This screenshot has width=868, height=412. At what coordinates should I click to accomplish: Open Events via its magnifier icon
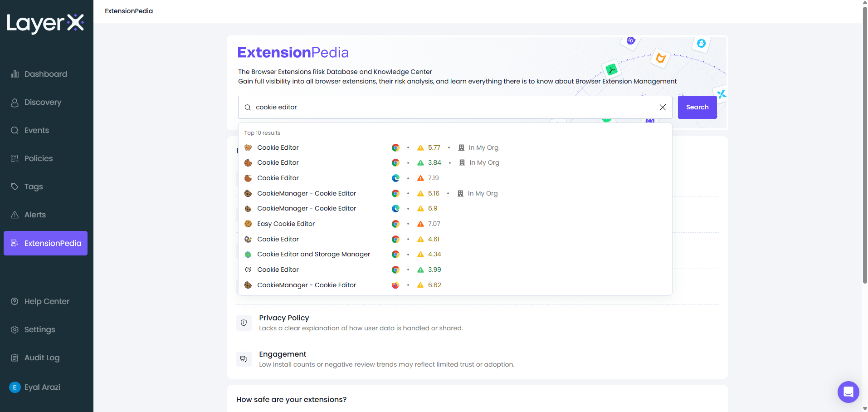click(15, 130)
